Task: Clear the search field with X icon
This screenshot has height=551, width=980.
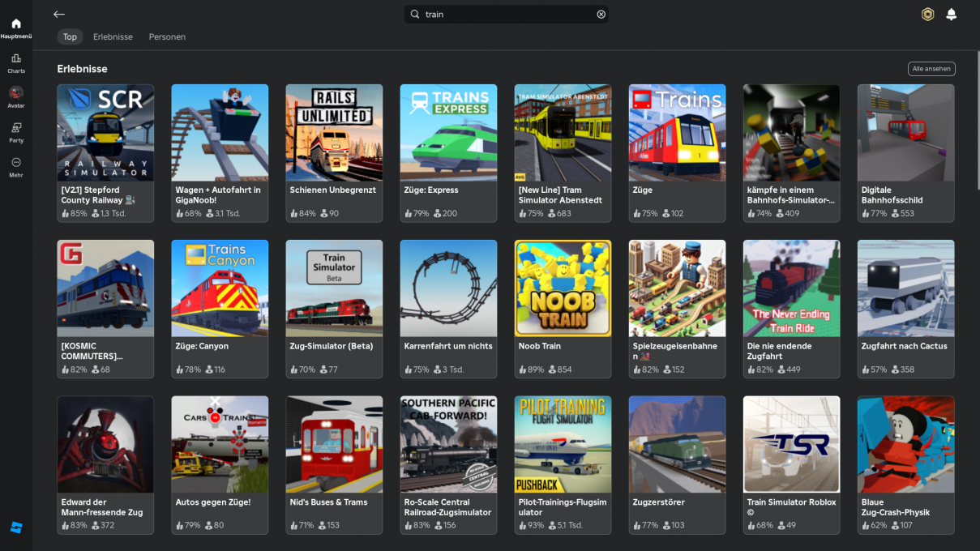Action: coord(601,15)
